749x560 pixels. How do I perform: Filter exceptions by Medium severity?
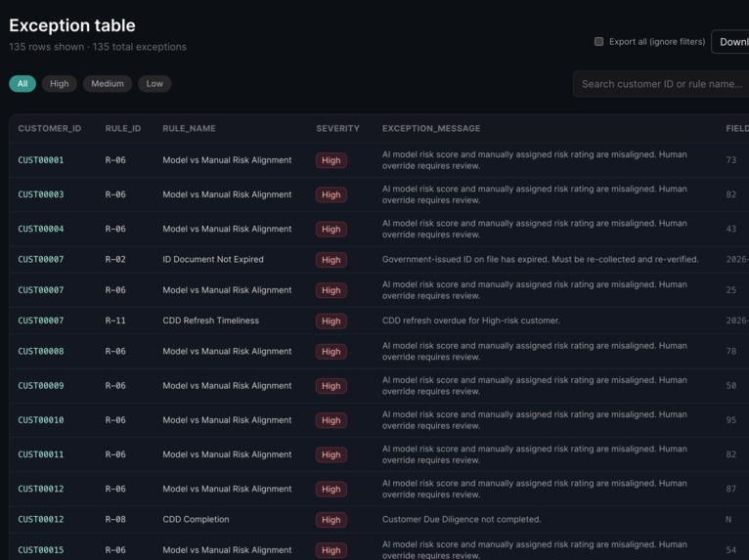click(x=108, y=83)
